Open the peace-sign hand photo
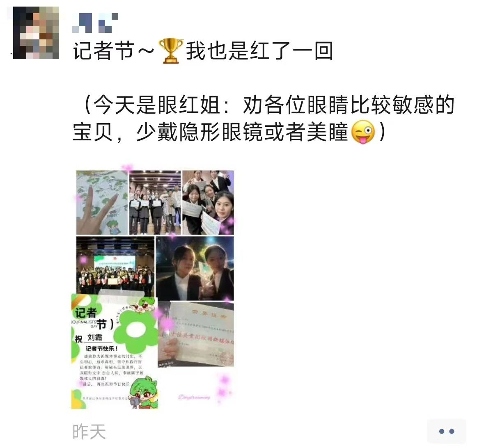The image size is (477, 448). click(x=102, y=202)
